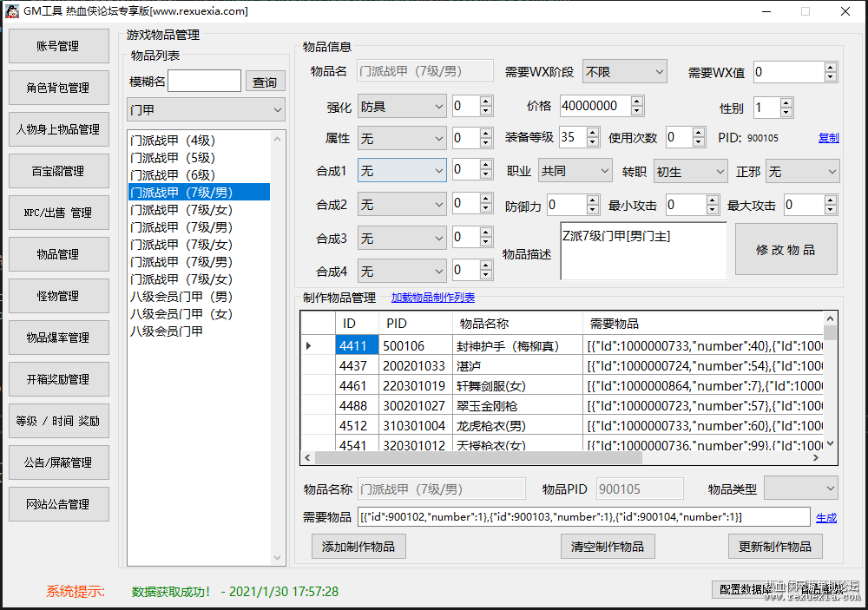
Task: Open 网站公告管理 section
Action: point(59,504)
